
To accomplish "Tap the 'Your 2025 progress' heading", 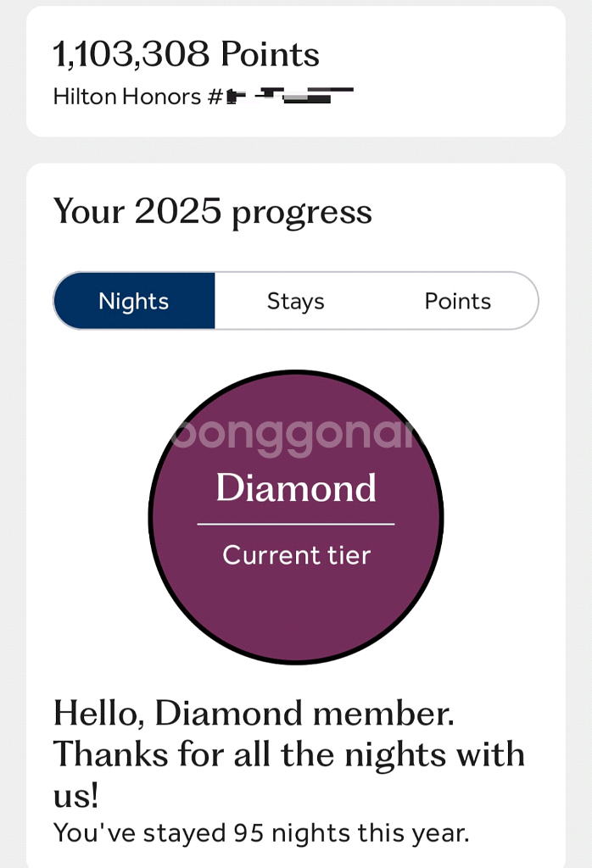I will coord(212,211).
